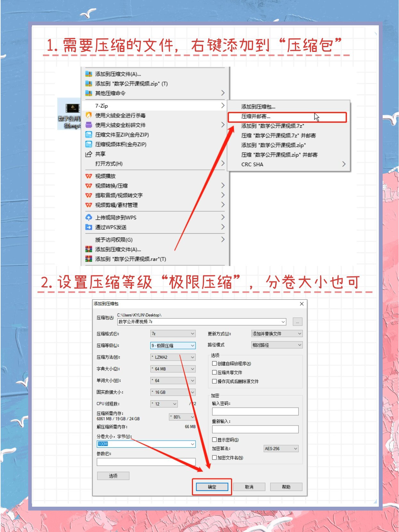
Task: Open the 压缩格式 dropdown showing 7z
Action: coord(173,334)
